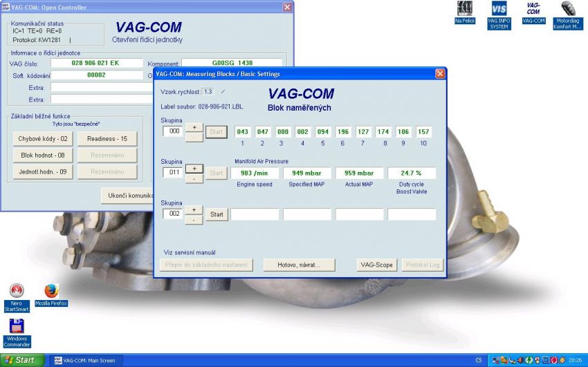
Task: Open Windows Commander desktop icon
Action: click(x=17, y=333)
